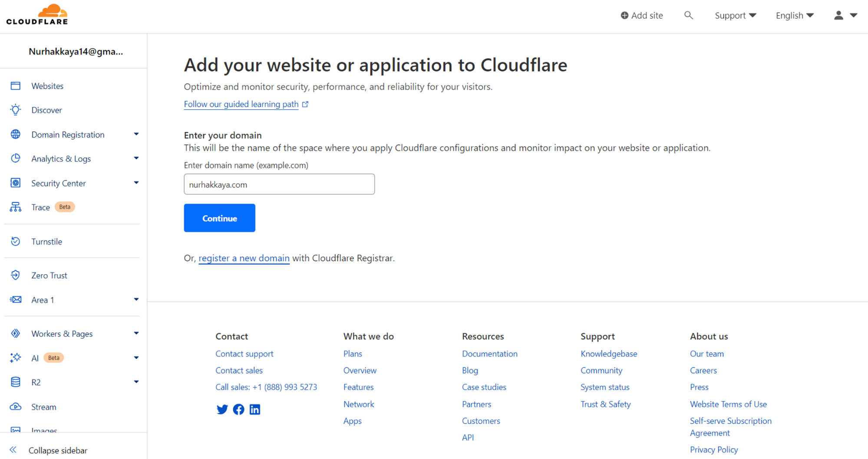Click the Area 1 envelope icon
The height and width of the screenshot is (459, 868).
pos(16,300)
